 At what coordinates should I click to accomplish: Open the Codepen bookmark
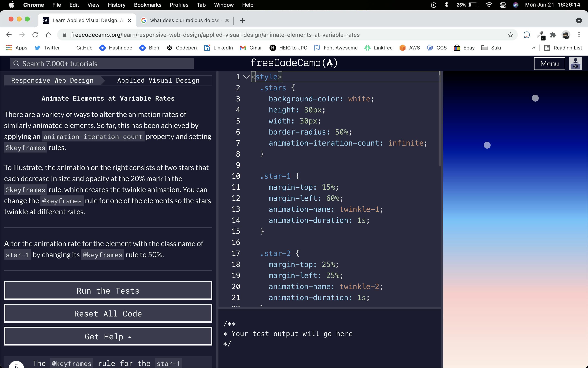(x=182, y=48)
